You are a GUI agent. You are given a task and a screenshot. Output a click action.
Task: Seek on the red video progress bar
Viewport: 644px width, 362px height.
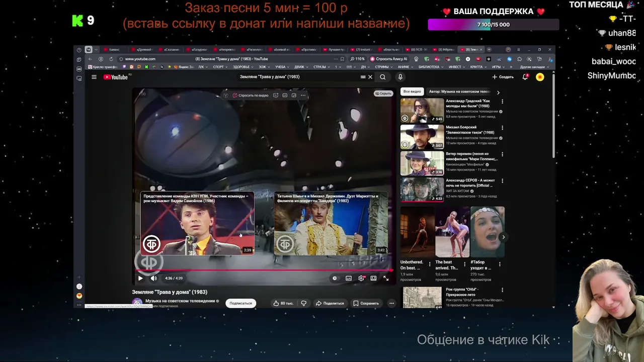point(264,270)
